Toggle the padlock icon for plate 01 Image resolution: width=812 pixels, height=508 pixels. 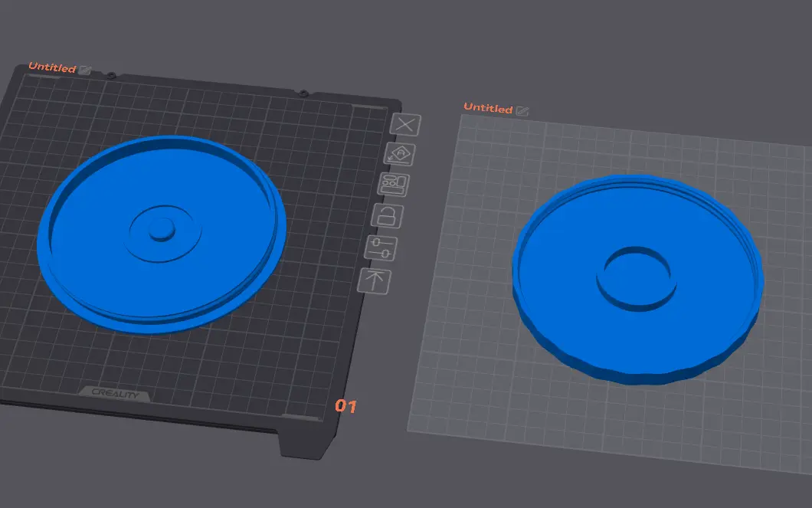coord(388,216)
